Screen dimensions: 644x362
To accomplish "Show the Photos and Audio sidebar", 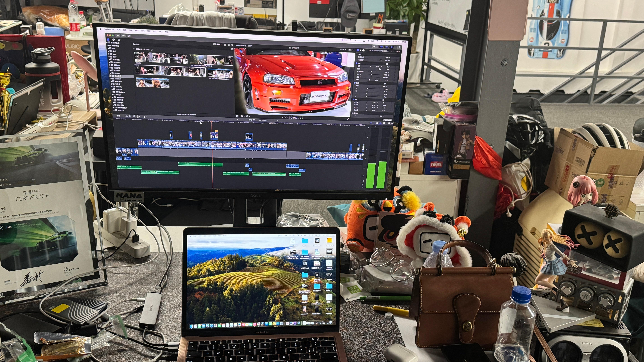I will tap(114, 40).
